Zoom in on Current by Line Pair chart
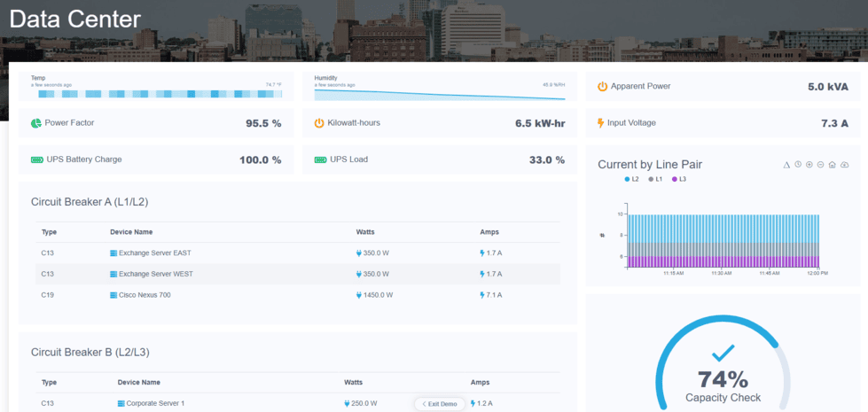 click(x=809, y=165)
